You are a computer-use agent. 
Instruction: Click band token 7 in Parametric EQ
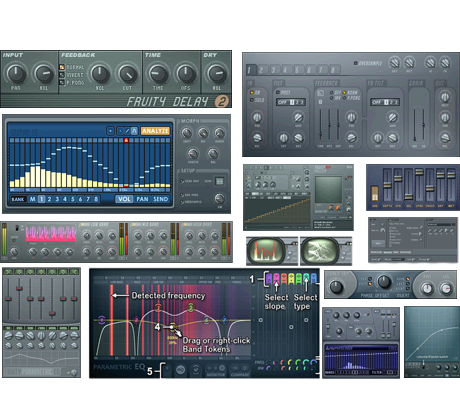224,320
